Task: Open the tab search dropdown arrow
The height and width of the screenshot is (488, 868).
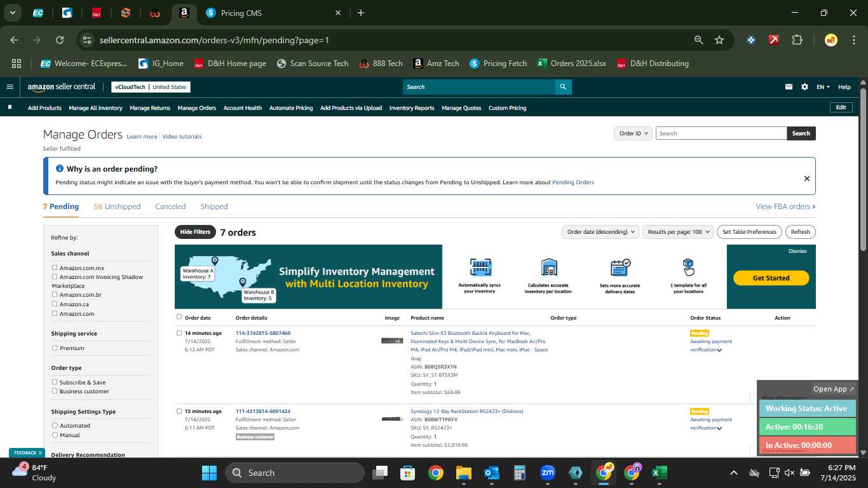Action: tap(12, 13)
